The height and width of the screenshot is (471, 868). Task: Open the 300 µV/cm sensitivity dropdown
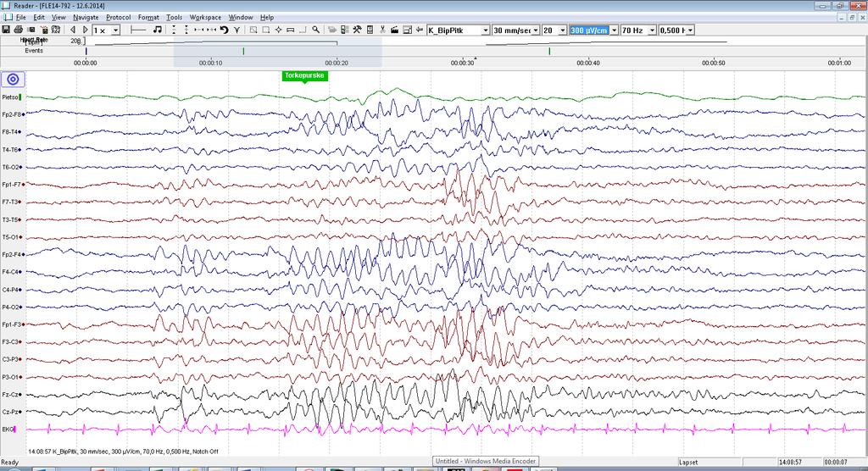click(x=614, y=30)
